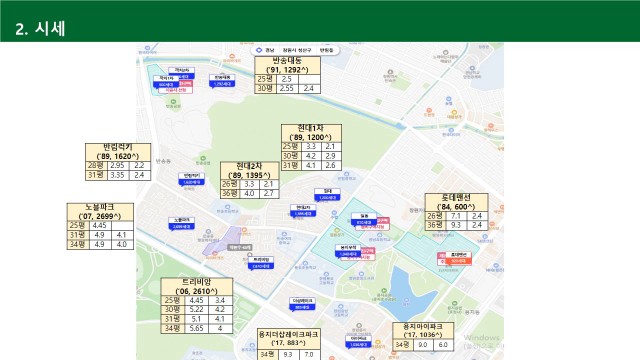The height and width of the screenshot is (360, 640).
Task: Select the 1,620세대 반림럭키 map marker
Action: (191, 179)
